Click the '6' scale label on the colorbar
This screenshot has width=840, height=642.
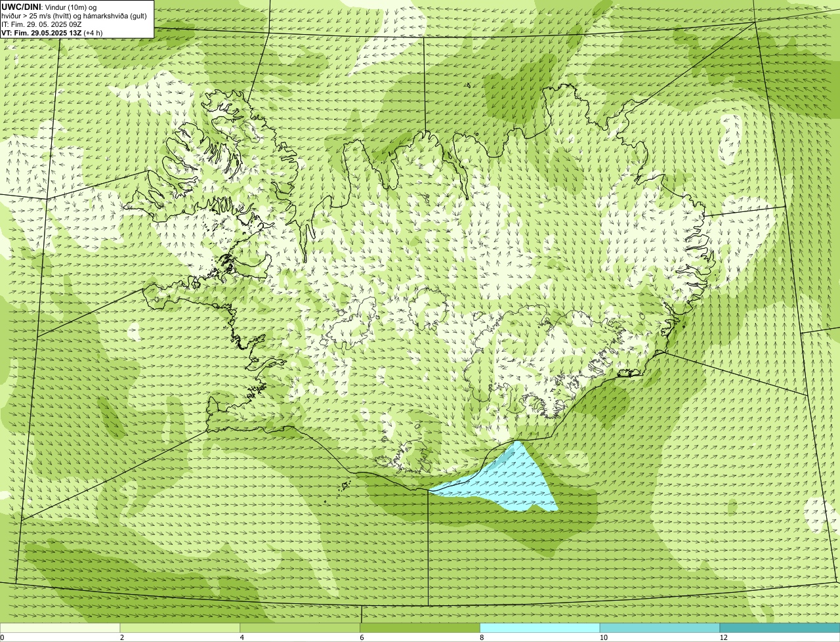pos(362,637)
